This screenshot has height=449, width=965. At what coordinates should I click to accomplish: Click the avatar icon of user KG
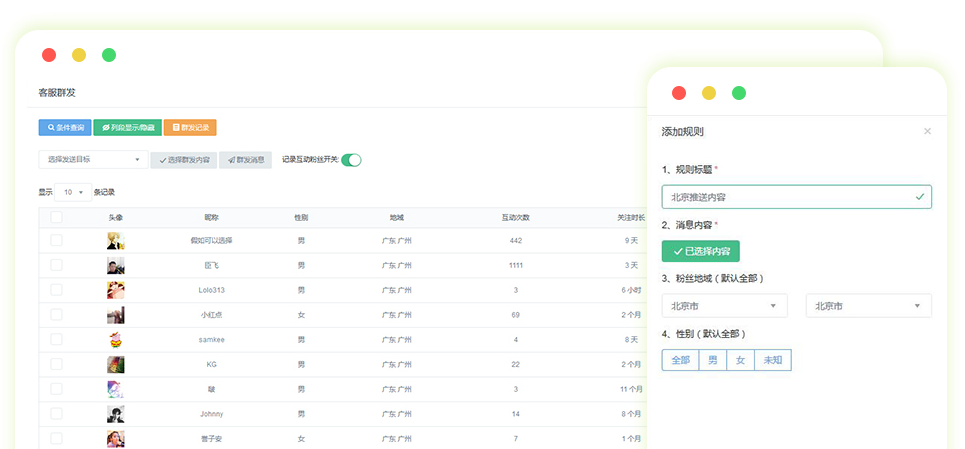pos(116,364)
